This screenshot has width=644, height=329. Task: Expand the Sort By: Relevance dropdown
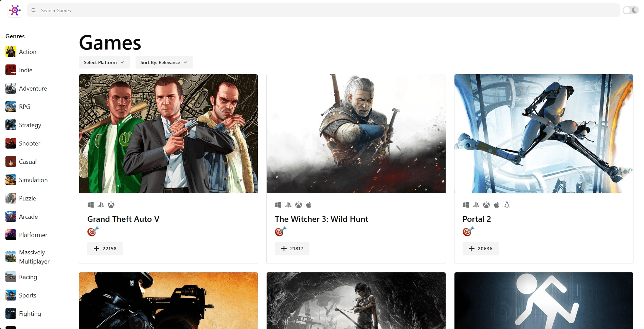click(x=164, y=62)
